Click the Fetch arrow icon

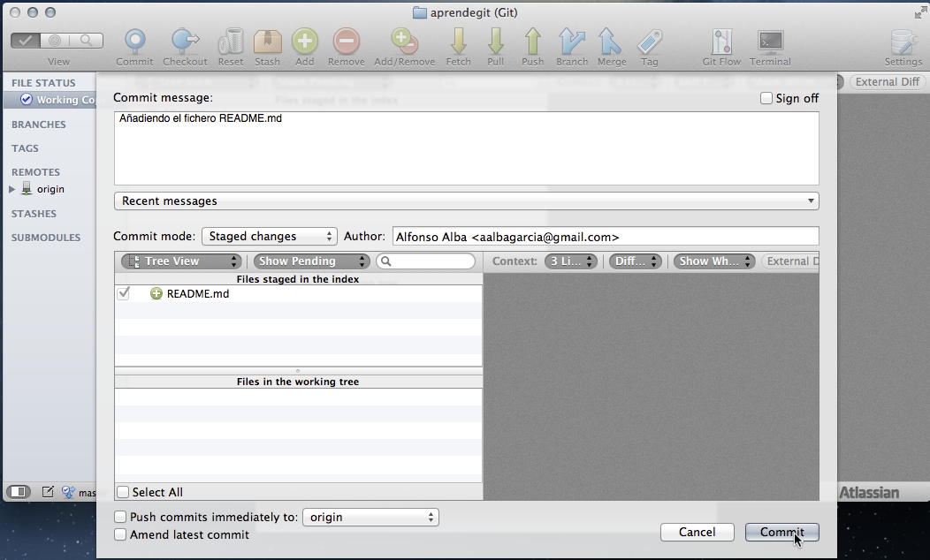(458, 42)
